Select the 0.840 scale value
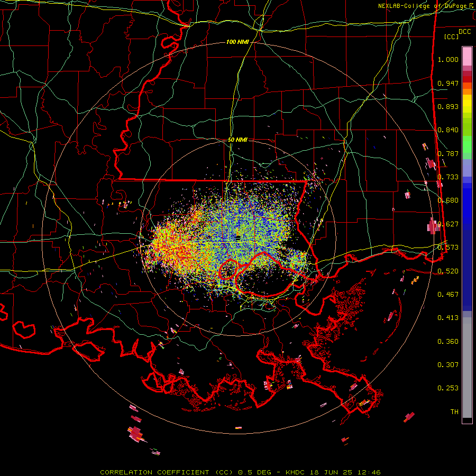This screenshot has width=476, height=476. pyautogui.click(x=448, y=130)
